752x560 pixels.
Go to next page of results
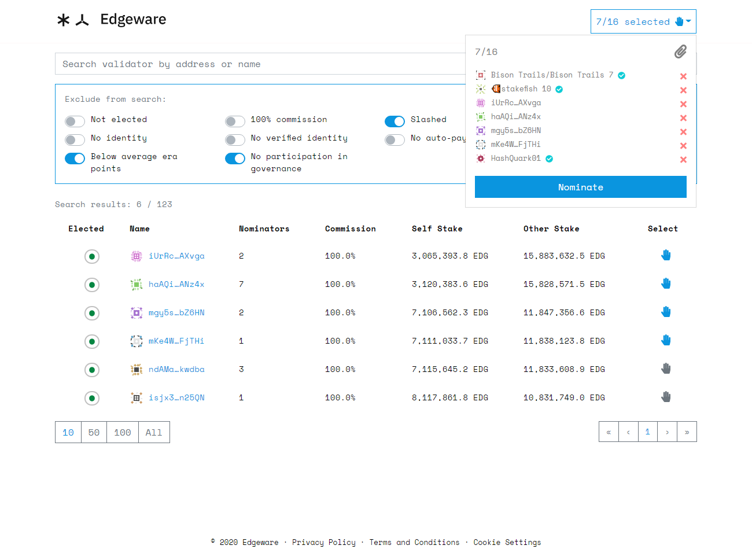668,432
